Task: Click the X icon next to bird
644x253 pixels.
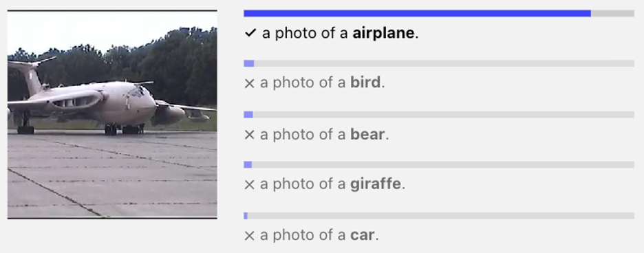Action: (x=249, y=84)
